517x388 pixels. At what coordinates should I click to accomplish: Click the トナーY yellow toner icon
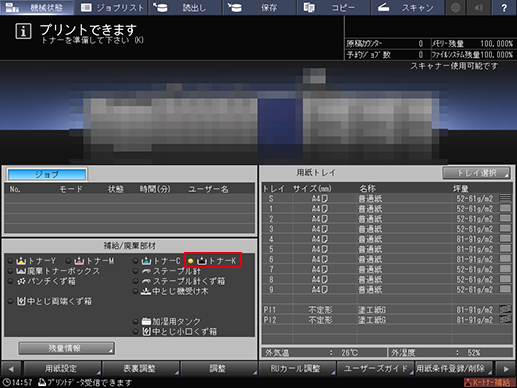tap(21, 261)
